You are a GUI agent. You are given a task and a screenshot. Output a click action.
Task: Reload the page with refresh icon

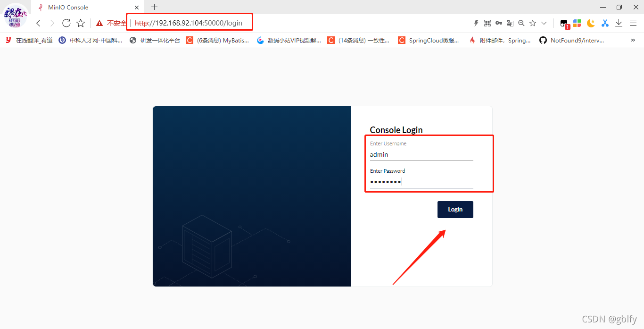(66, 23)
